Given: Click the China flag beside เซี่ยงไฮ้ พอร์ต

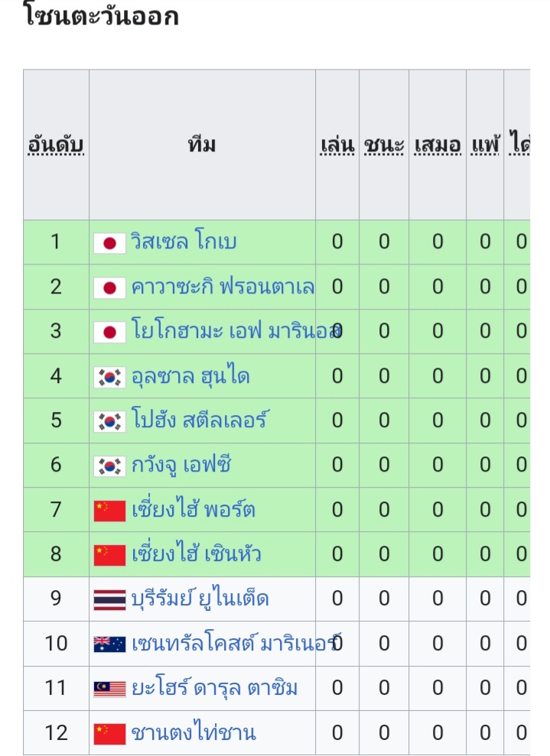Looking at the screenshot, I should (x=109, y=511).
